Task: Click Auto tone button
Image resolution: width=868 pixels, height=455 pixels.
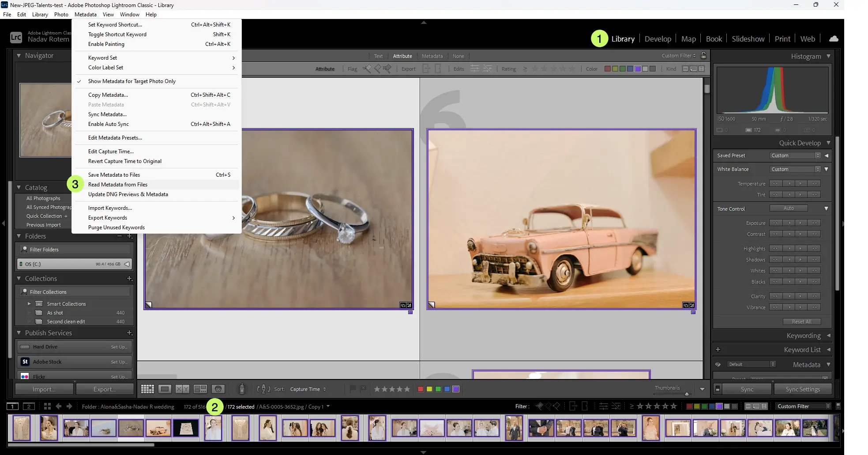Action: (x=789, y=208)
